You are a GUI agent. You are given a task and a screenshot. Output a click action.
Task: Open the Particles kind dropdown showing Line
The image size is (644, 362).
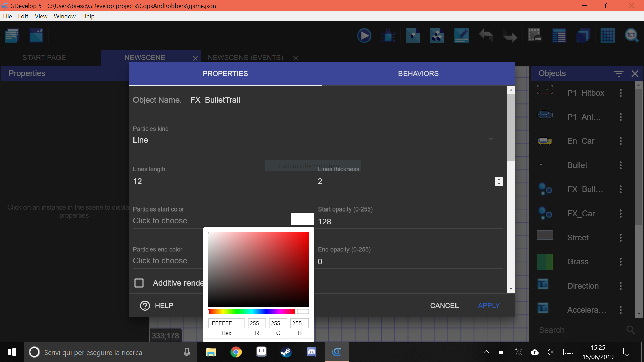[491, 139]
